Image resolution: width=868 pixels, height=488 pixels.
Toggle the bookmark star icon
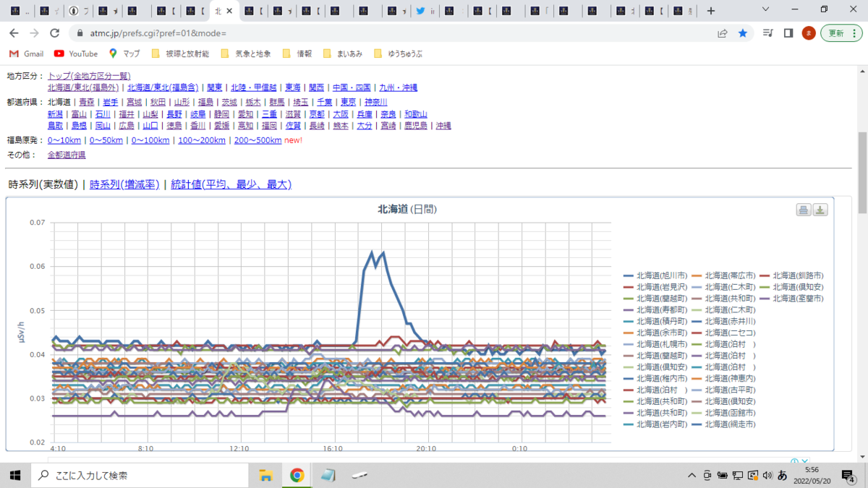click(743, 33)
